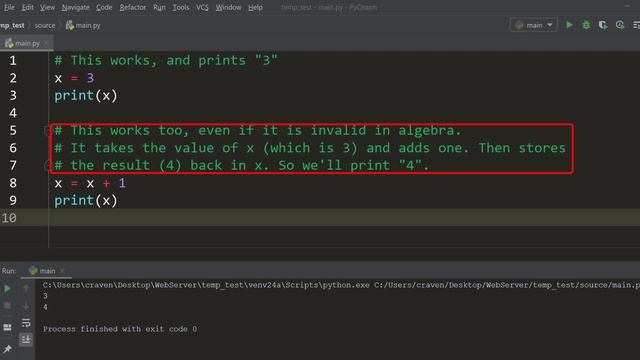This screenshot has width=640, height=360.
Task: Open the Refactor menu
Action: [x=133, y=7]
